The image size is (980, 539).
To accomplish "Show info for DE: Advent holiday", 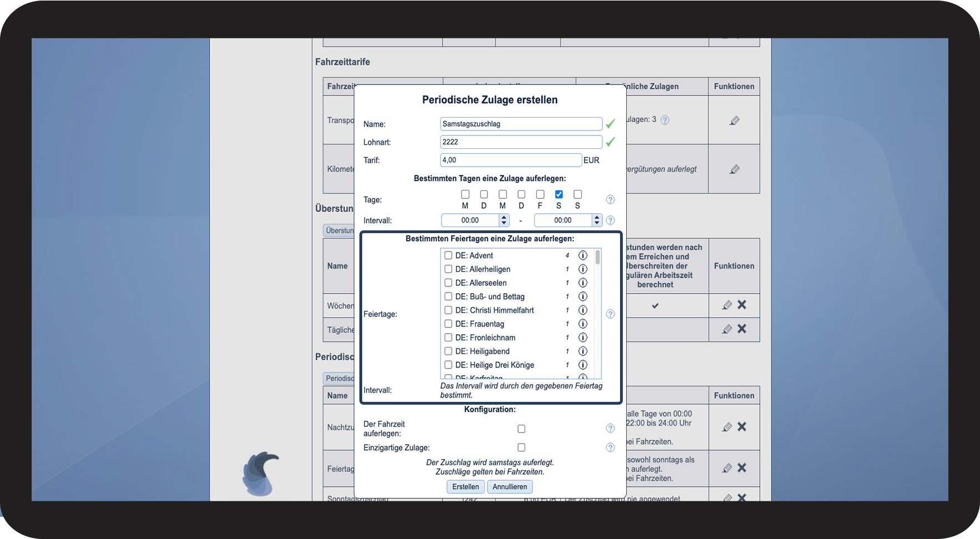I will coord(583,255).
